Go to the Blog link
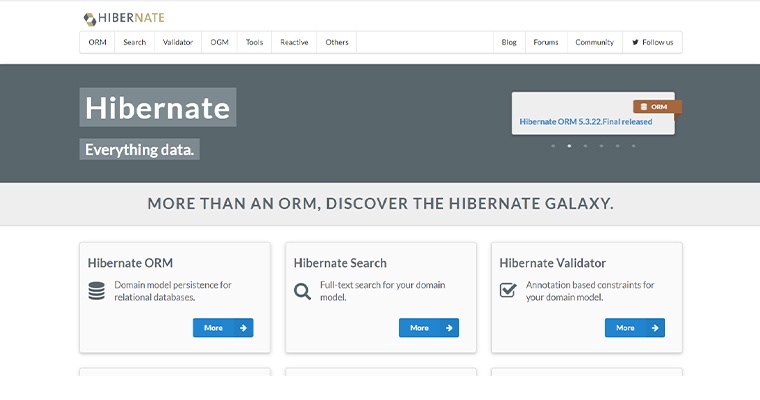 (509, 42)
